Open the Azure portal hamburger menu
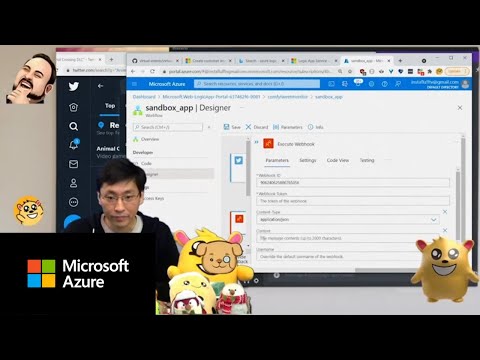 134,84
